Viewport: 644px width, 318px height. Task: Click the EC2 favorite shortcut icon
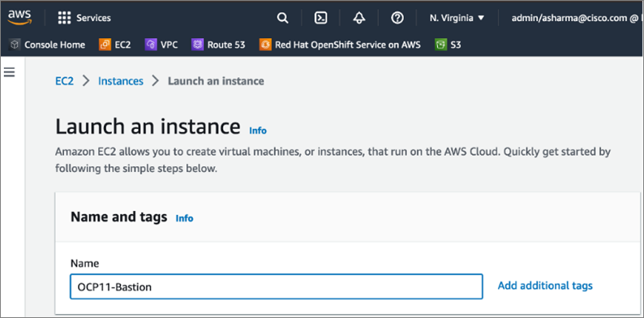[x=105, y=45]
